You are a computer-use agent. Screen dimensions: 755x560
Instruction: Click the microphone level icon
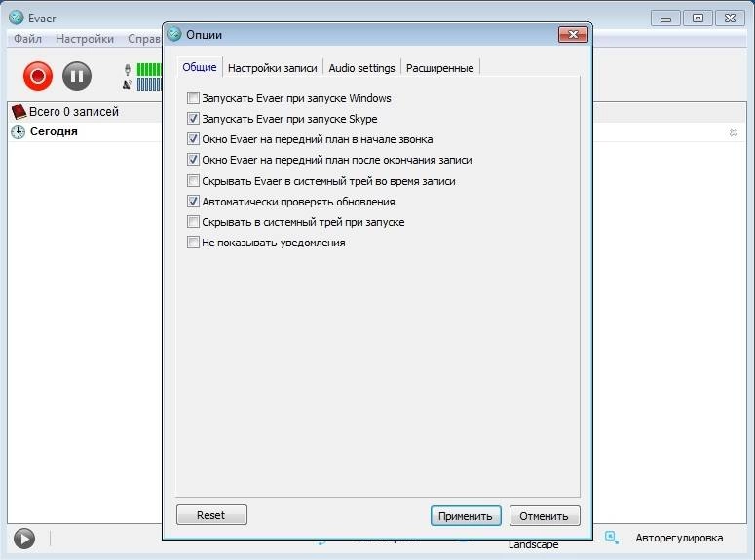click(x=127, y=70)
